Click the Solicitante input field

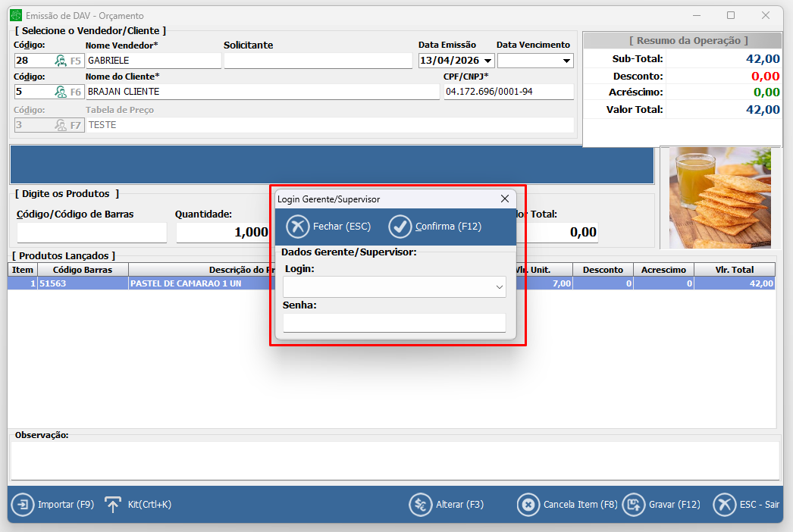tap(318, 61)
